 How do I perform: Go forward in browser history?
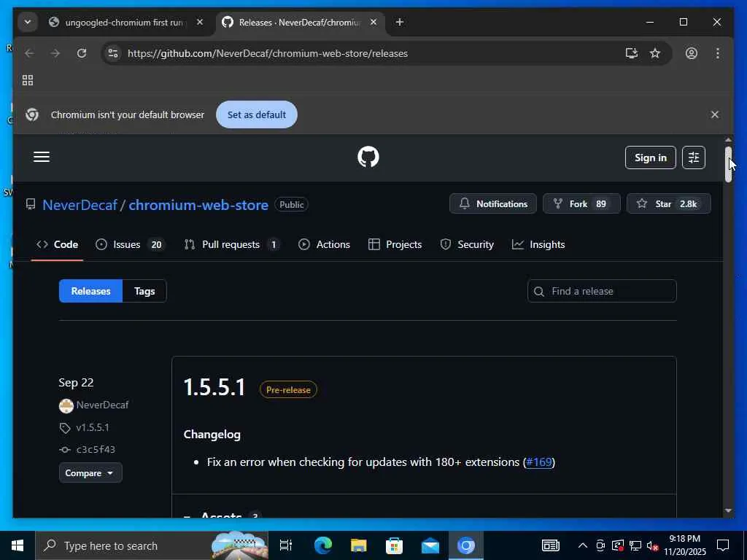point(55,53)
